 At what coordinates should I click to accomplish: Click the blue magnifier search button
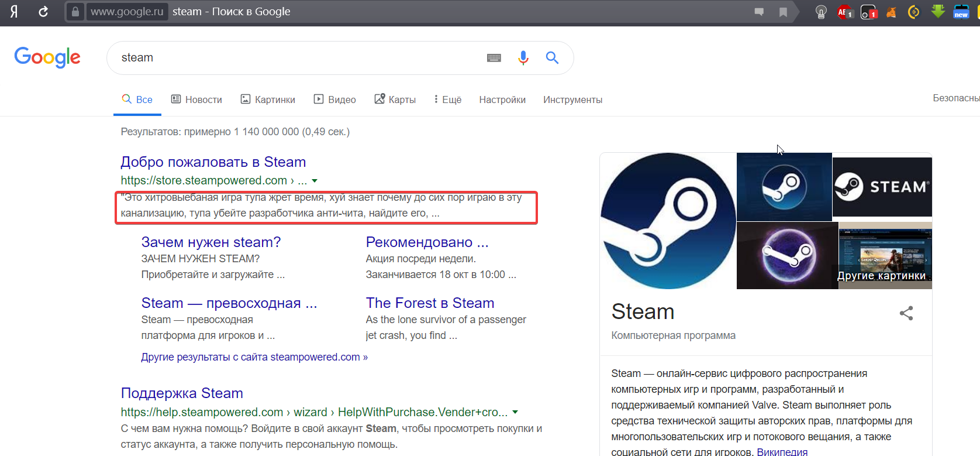pyautogui.click(x=552, y=57)
